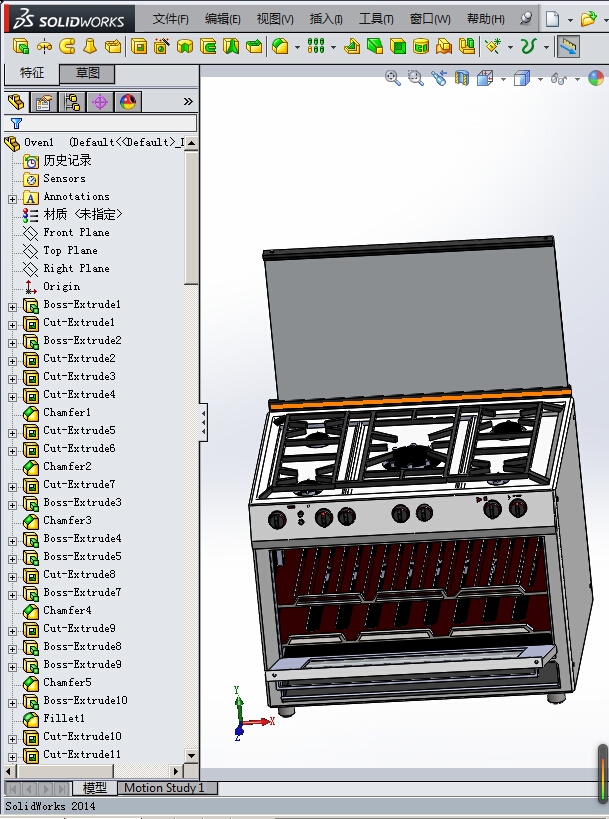
Task: Select the Swept Boss/Base tool
Action: pos(67,46)
